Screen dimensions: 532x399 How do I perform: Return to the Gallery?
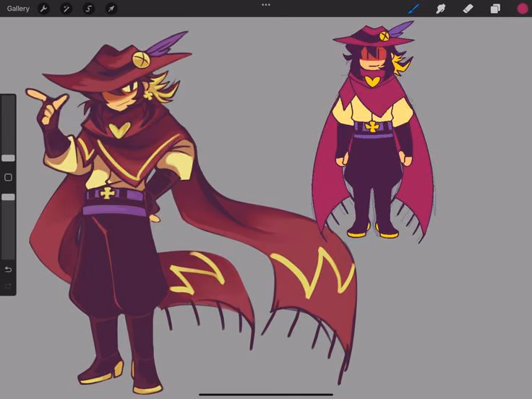pyautogui.click(x=18, y=9)
